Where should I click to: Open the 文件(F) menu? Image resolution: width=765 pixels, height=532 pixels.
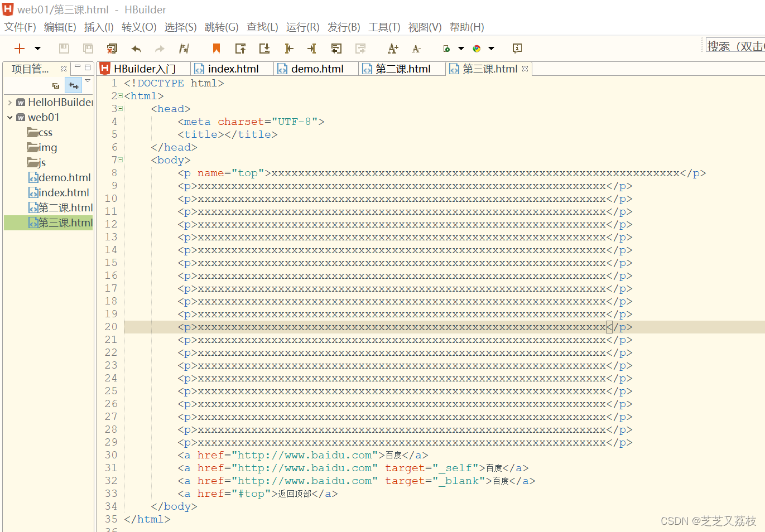tap(20, 27)
